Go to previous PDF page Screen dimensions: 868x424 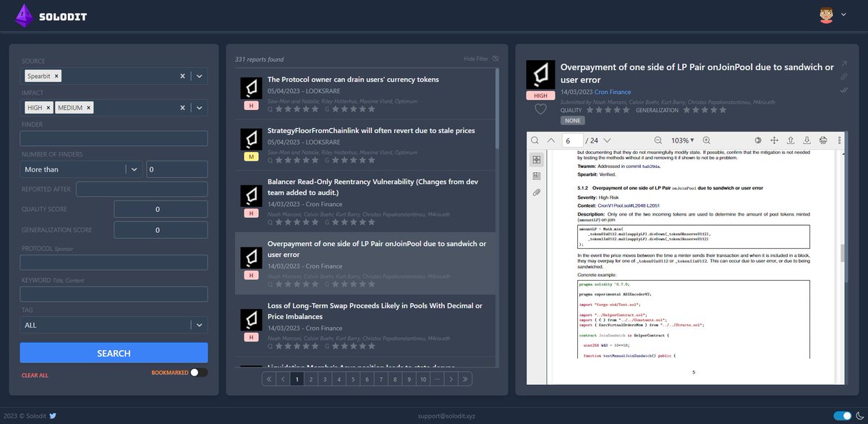coord(550,140)
